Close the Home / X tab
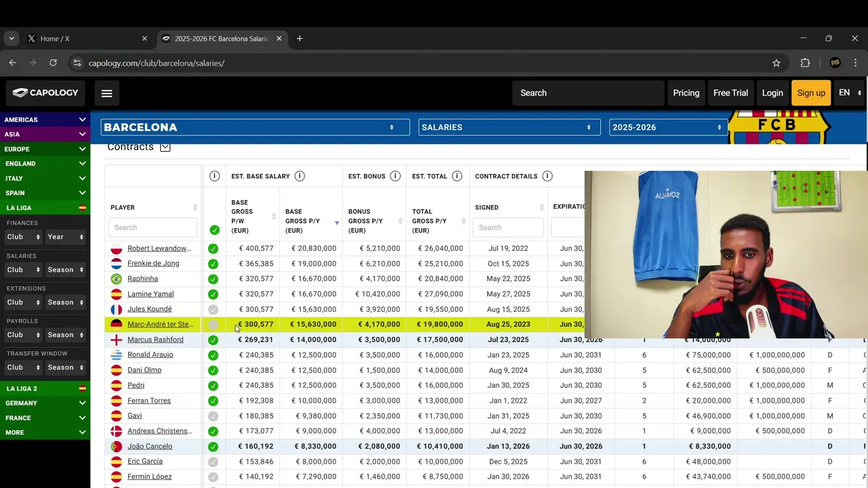 click(x=144, y=39)
